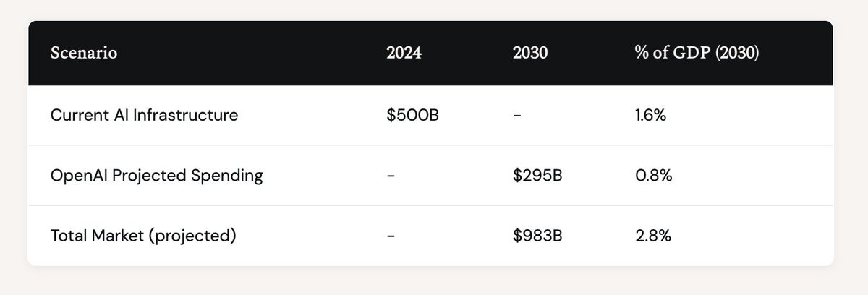
Task: Select the empty area of the OpenAI row
Action: [x=752, y=176]
